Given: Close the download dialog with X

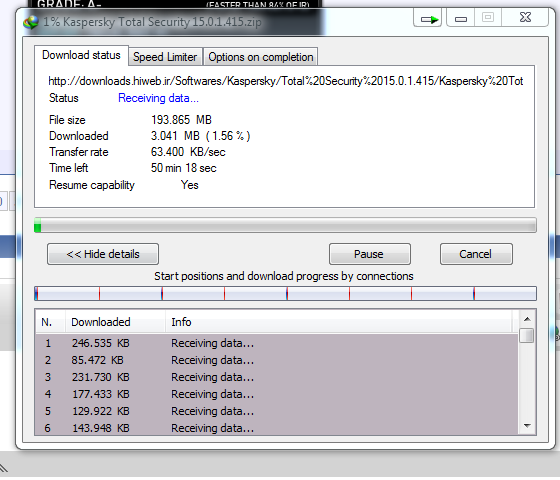Looking at the screenshot, I should pyautogui.click(x=525, y=18).
